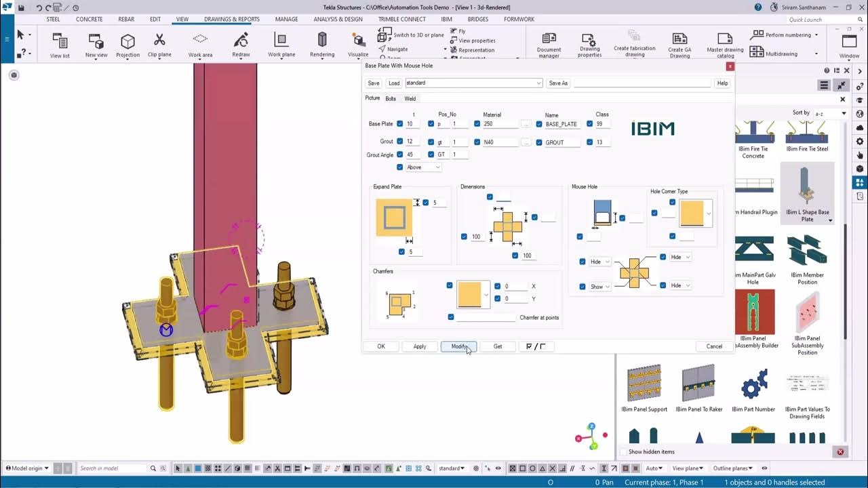
Task: Toggle Grout Class checkbox
Action: (x=589, y=142)
